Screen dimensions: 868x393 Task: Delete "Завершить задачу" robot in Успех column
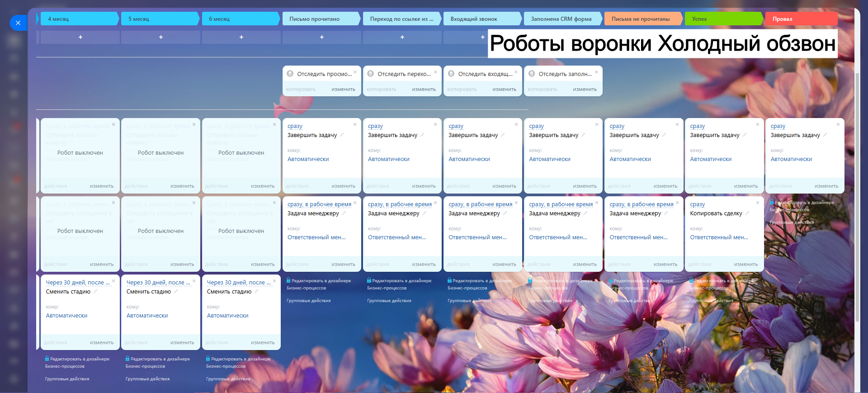pos(758,124)
